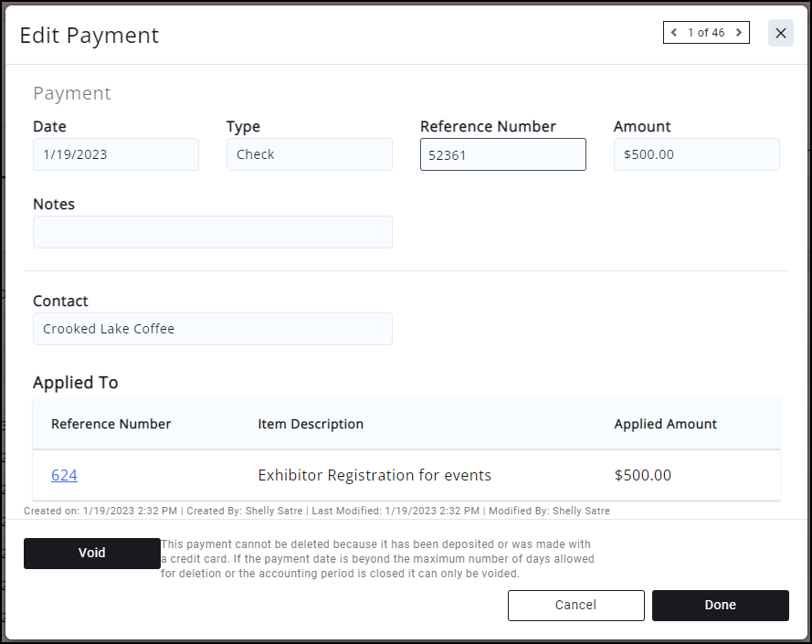Open invoice 624 link

tap(64, 475)
